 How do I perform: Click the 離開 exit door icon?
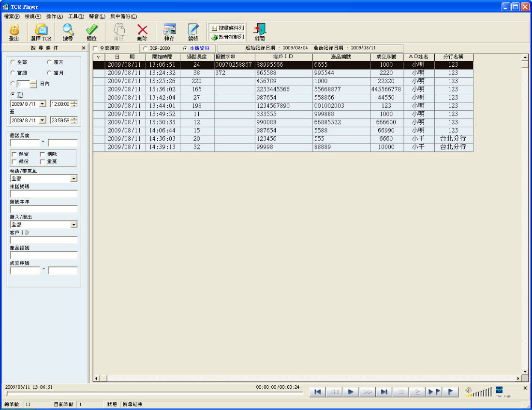[260, 32]
